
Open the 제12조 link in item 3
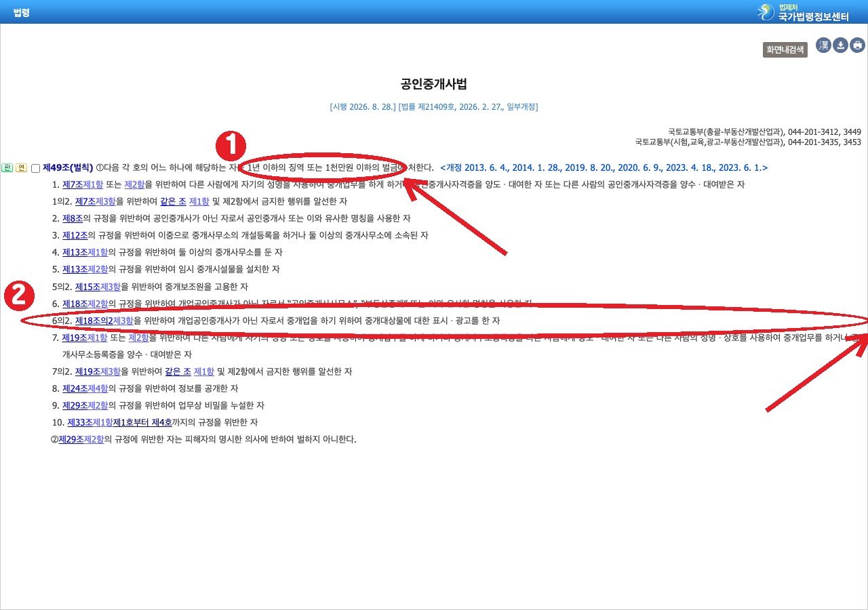pos(75,235)
